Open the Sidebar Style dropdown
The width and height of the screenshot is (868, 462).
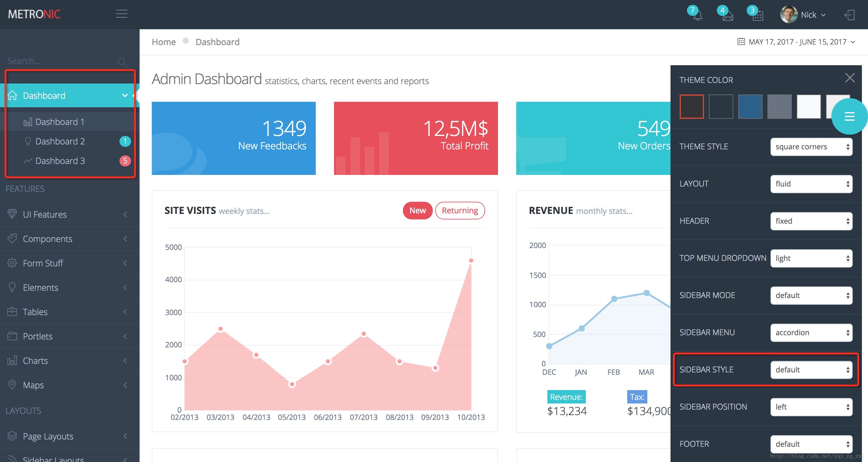tap(811, 370)
